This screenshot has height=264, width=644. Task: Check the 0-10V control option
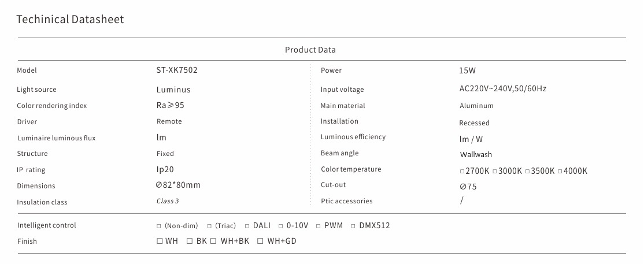point(281,226)
